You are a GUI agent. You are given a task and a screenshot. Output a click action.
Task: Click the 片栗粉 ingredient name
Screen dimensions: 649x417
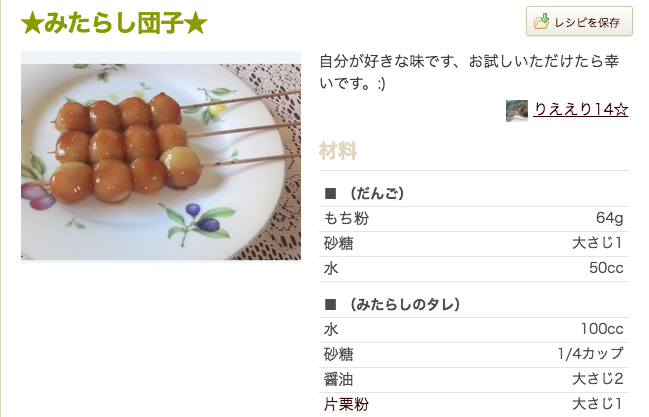click(346, 404)
